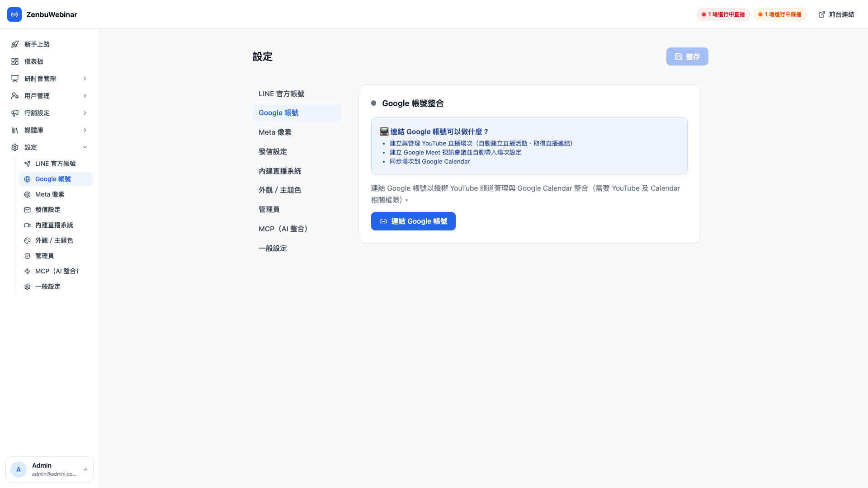868x488 pixels.
Task: Select sidebar submenu item 發信設定
Action: (56, 210)
